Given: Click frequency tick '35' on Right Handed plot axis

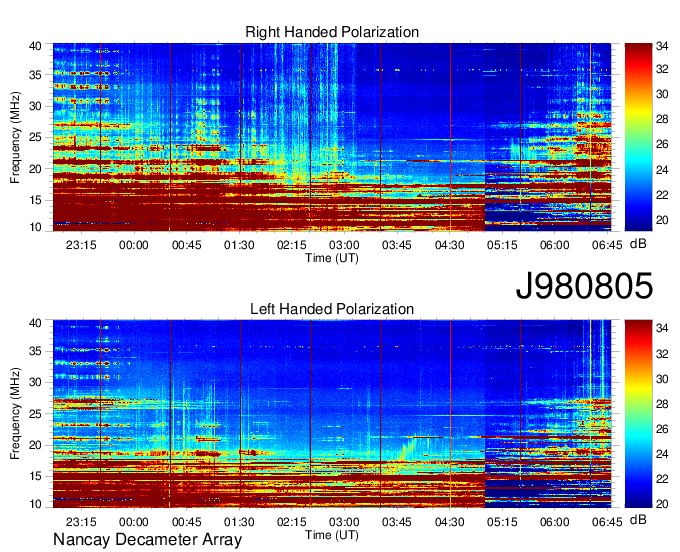Looking at the screenshot, I should pos(36,75).
